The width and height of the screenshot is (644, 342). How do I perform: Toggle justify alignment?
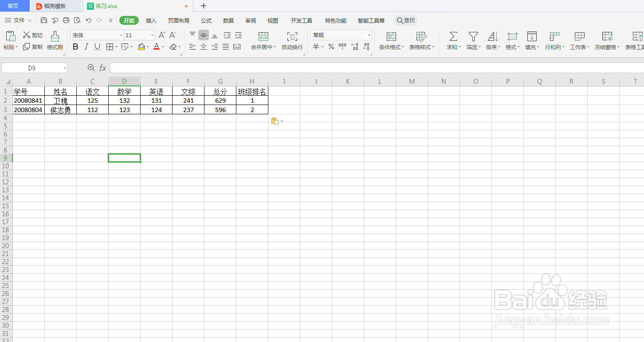click(226, 47)
